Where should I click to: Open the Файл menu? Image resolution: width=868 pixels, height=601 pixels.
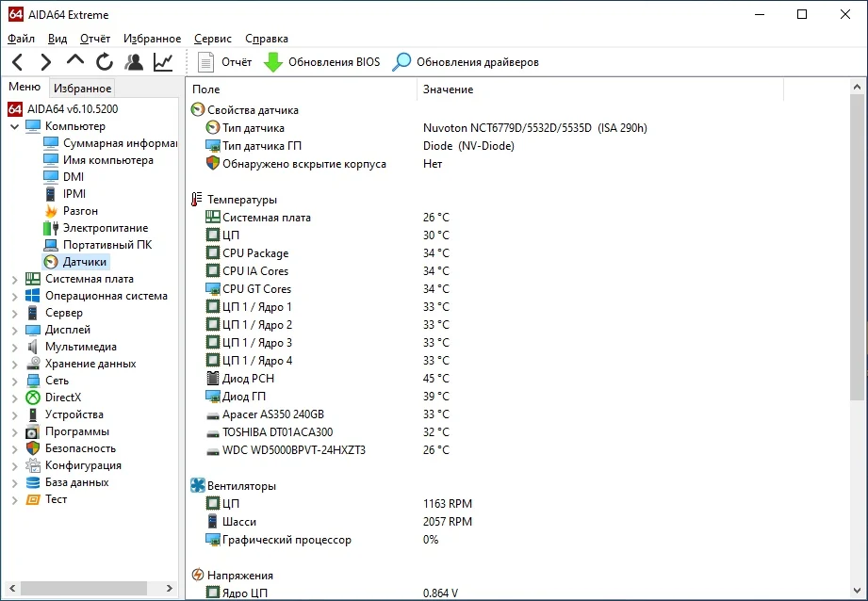[21, 39]
